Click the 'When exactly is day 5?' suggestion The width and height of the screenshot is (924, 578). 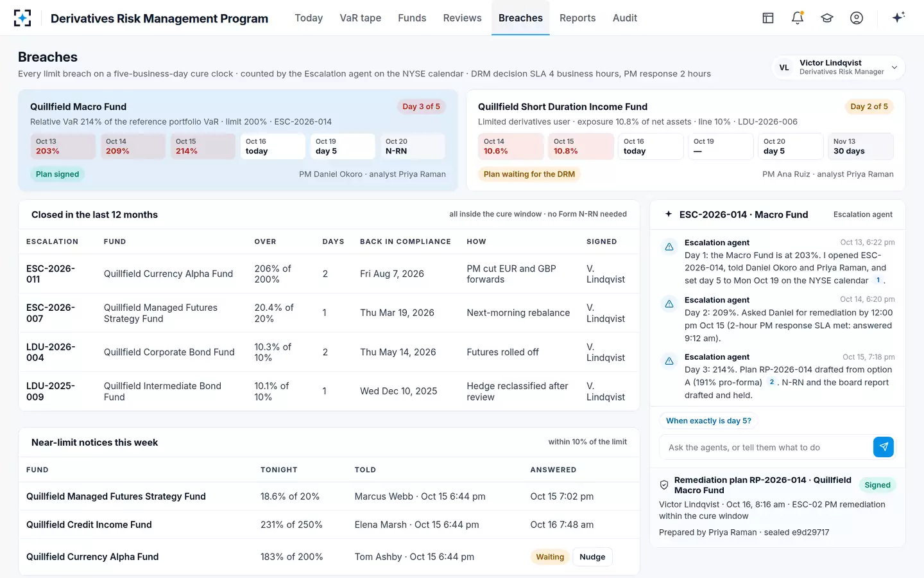[x=708, y=421]
